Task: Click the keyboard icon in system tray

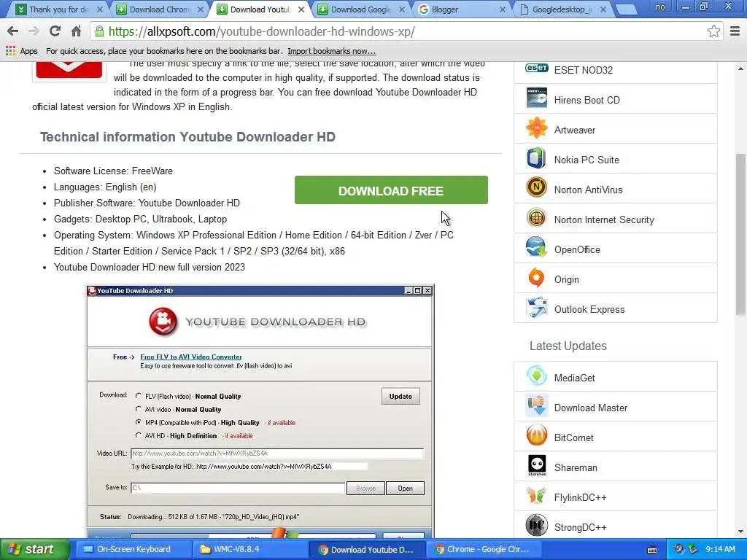Action: [x=652, y=550]
